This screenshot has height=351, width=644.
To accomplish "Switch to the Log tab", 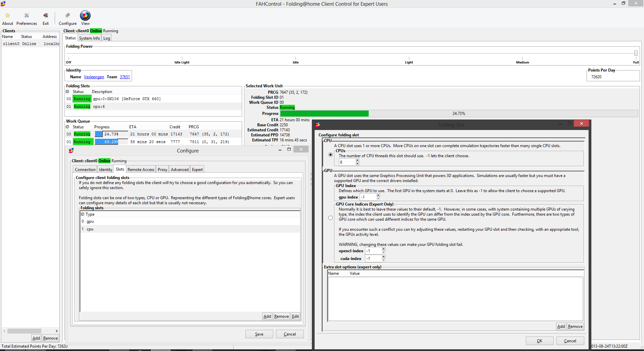I will pyautogui.click(x=107, y=38).
